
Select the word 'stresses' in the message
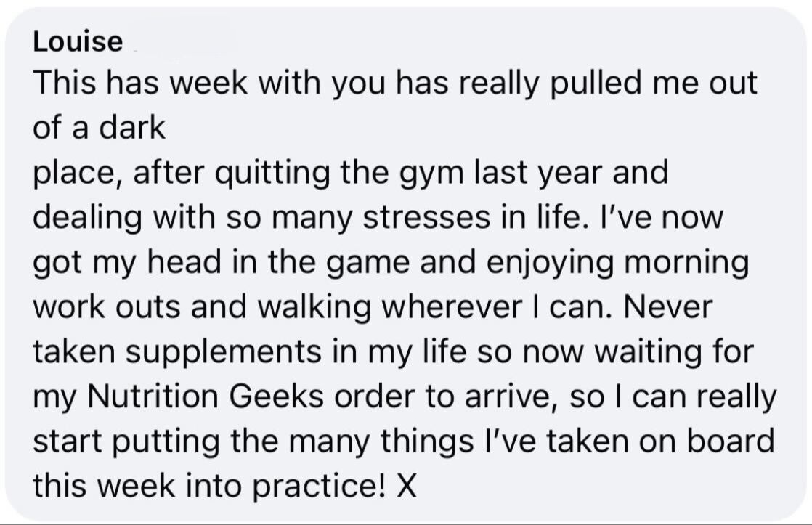426,217
